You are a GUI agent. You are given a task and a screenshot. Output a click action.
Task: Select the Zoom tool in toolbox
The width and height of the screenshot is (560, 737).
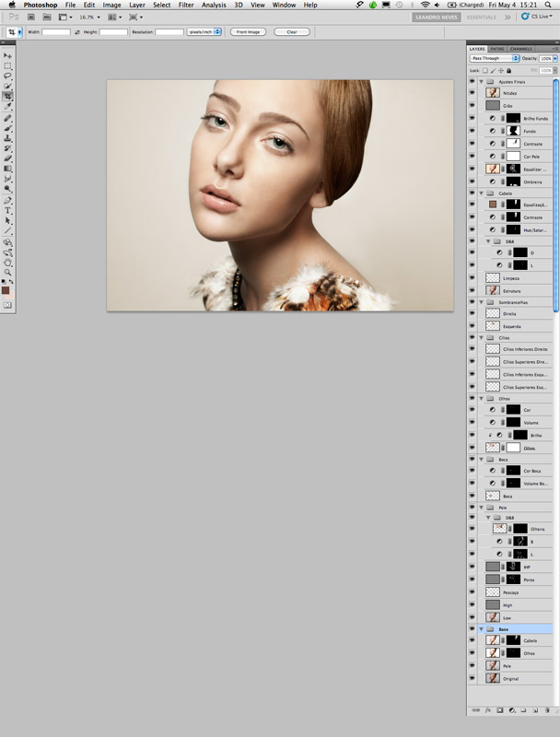point(7,273)
